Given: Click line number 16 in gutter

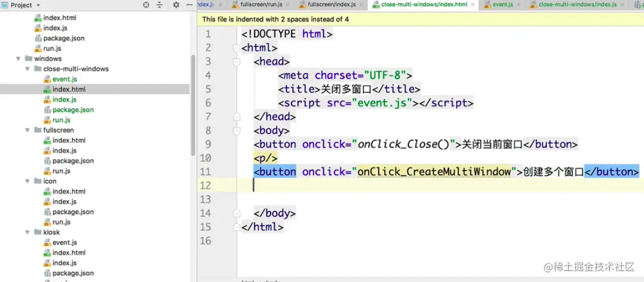Looking at the screenshot, I should [205, 241].
